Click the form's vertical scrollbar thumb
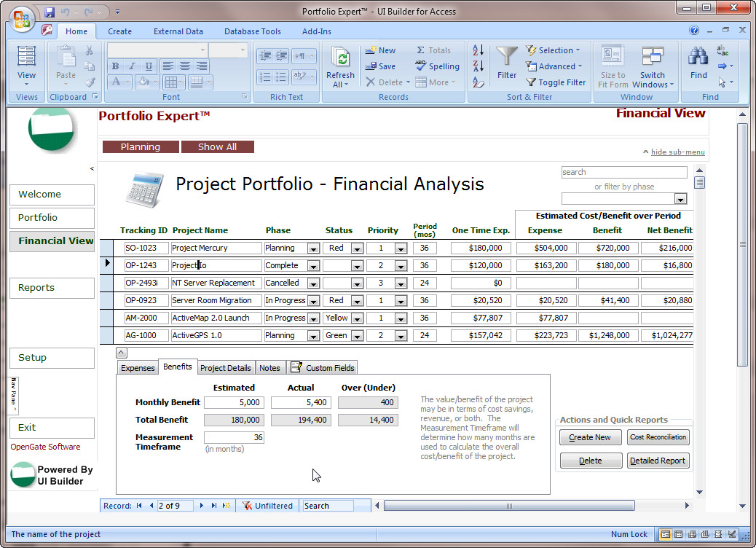 (699, 182)
